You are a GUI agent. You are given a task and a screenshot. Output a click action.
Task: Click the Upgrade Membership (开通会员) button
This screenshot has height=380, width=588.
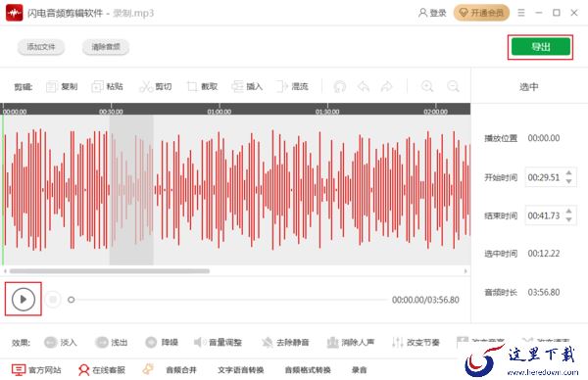click(481, 13)
